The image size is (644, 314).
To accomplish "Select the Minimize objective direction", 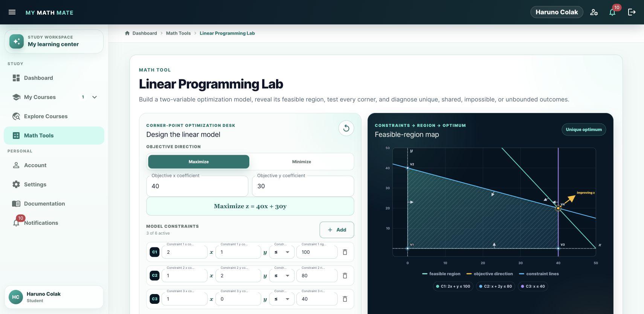I will click(x=302, y=162).
